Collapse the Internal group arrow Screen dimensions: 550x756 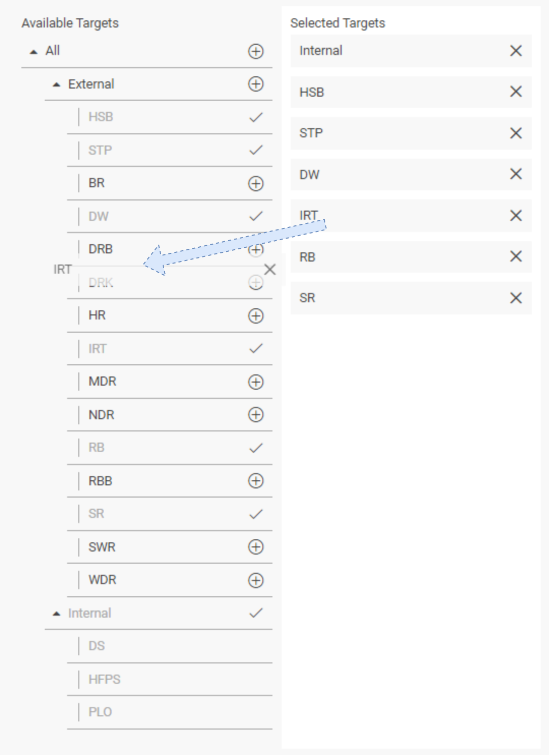[x=56, y=614]
